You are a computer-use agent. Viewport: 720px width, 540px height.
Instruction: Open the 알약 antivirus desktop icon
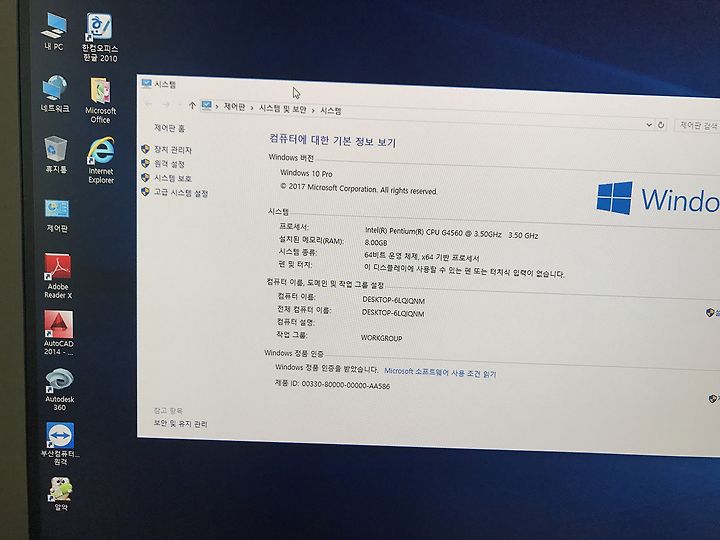[61, 494]
